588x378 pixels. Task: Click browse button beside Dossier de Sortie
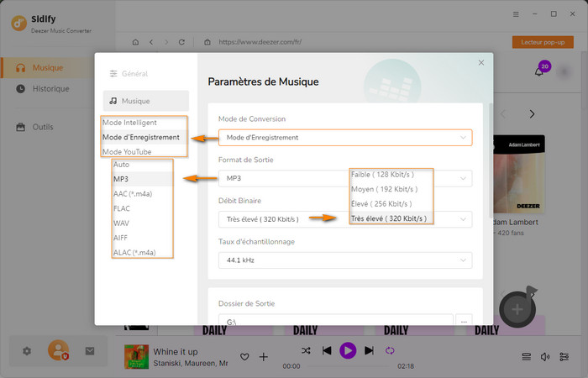tap(465, 321)
